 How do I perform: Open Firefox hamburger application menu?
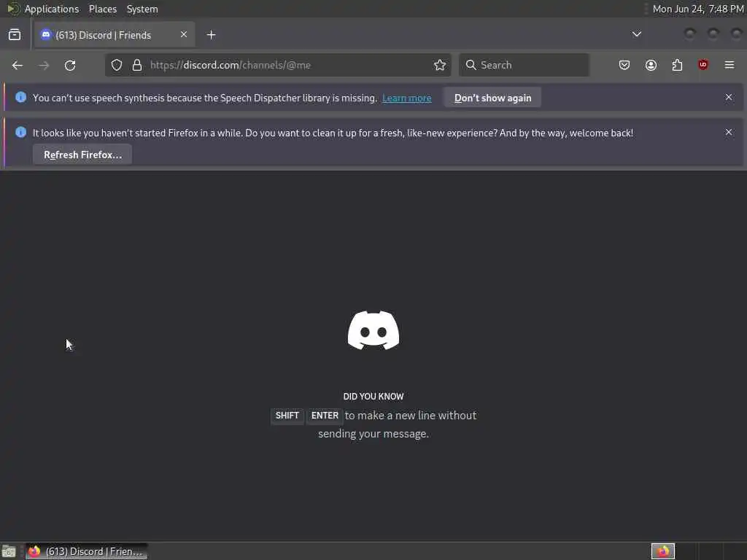tap(729, 65)
